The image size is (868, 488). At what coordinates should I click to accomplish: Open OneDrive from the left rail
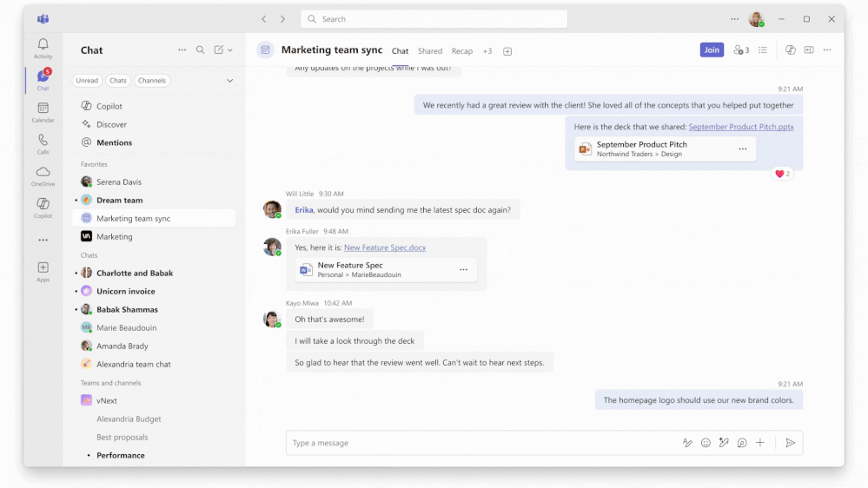point(43,175)
